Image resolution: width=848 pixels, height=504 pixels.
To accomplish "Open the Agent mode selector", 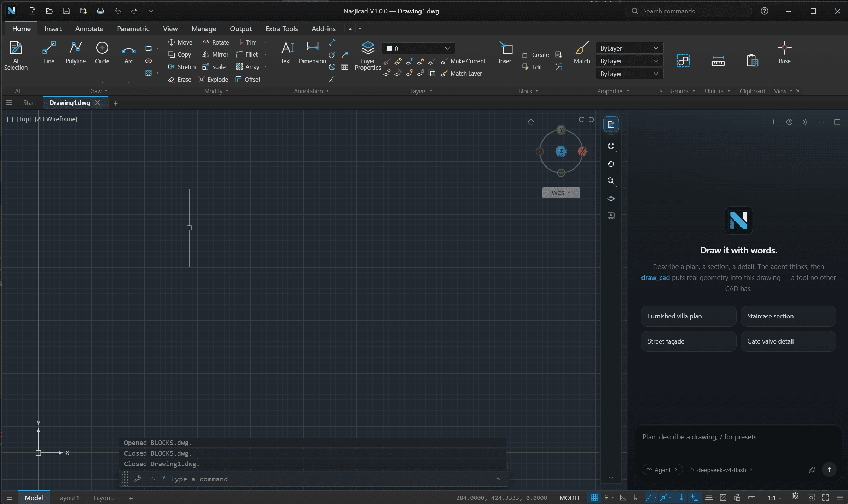I will tap(662, 470).
